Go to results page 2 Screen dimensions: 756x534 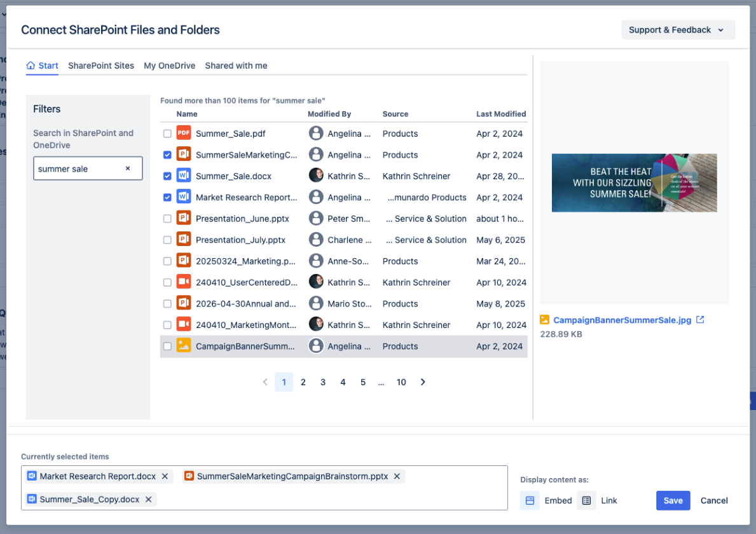303,381
